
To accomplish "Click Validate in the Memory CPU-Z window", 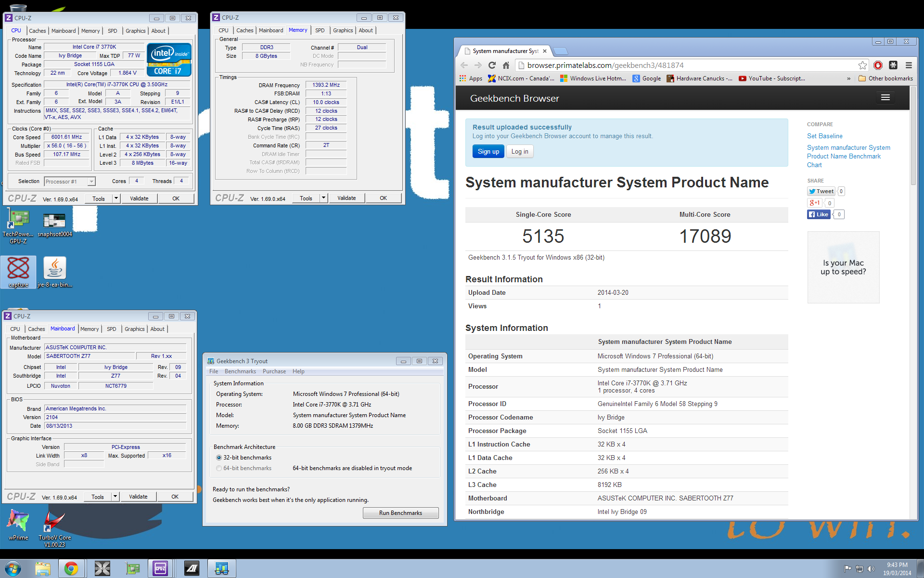I will [x=346, y=198].
